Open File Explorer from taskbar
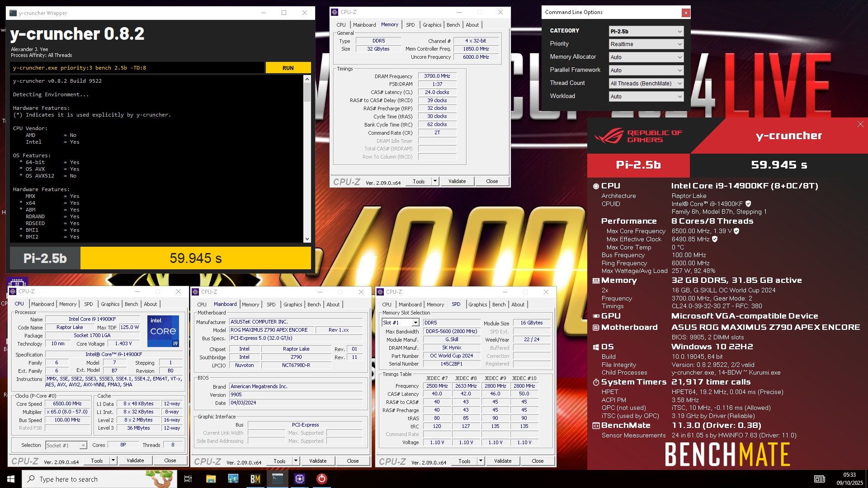Viewport: 868px width, 488px height. (x=211, y=479)
